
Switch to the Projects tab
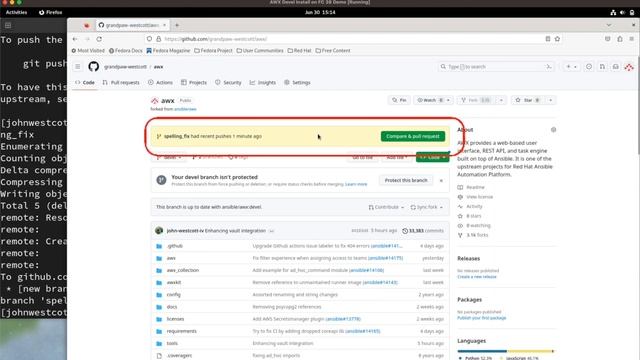(x=194, y=82)
